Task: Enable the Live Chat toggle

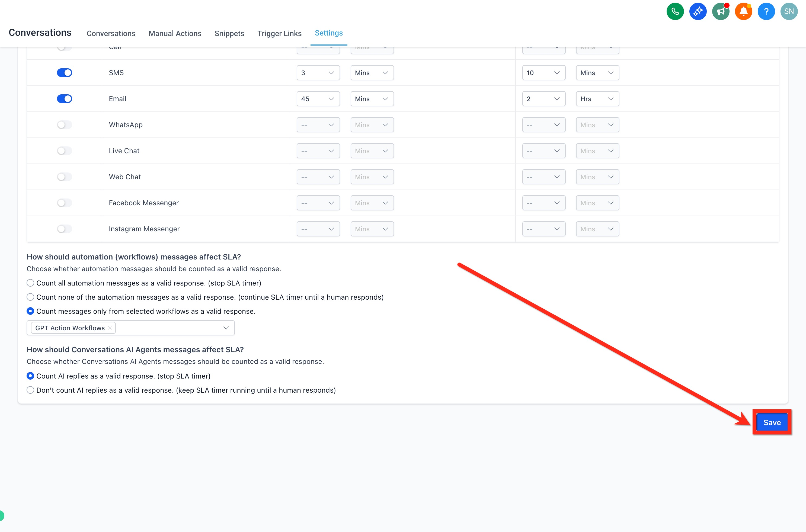Action: [x=65, y=151]
